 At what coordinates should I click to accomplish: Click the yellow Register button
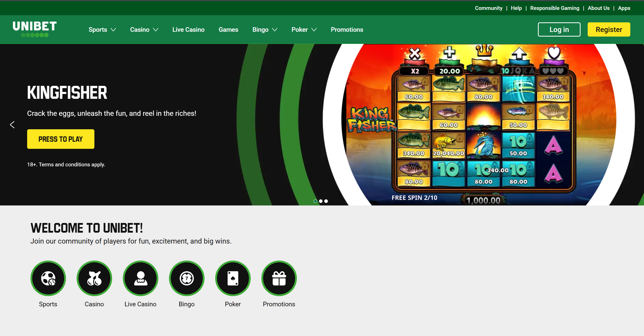[x=609, y=29]
